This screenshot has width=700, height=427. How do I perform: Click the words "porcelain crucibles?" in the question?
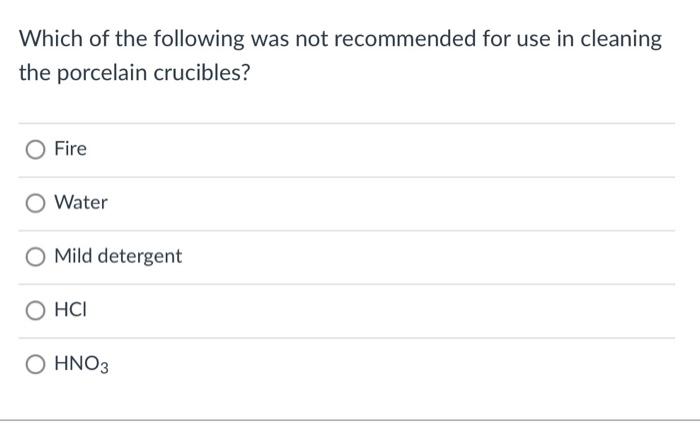click(153, 73)
